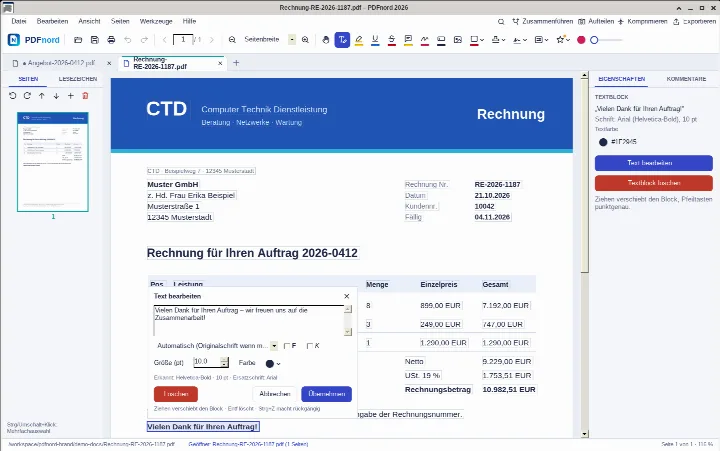Click the Textfarbe swatch in properties panel
720x451 pixels.
[x=603, y=142]
